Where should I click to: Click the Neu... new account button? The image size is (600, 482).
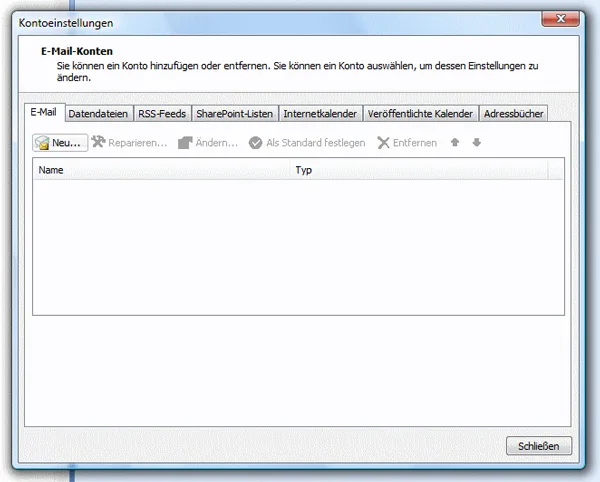[60, 143]
